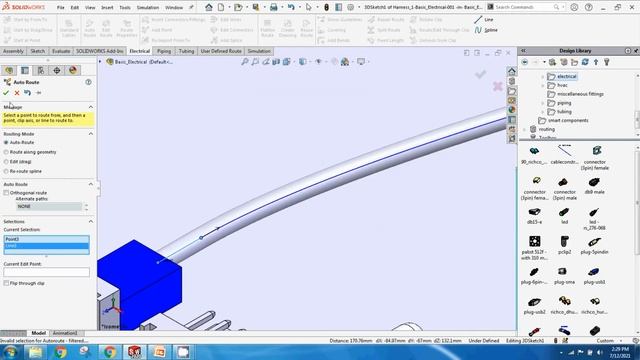Click Zoom to Fit in view toolbar

click(244, 62)
